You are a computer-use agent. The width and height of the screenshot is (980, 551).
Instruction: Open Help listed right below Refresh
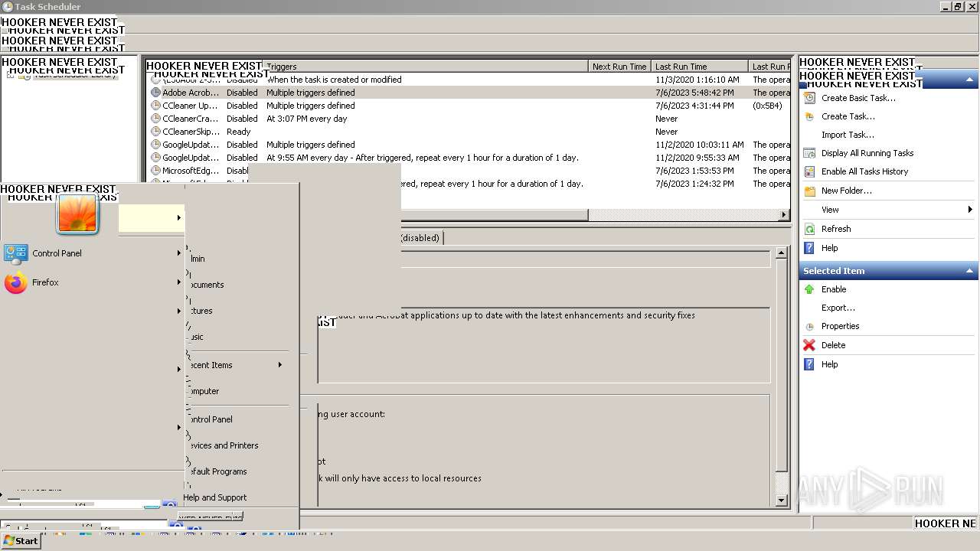[x=829, y=248]
